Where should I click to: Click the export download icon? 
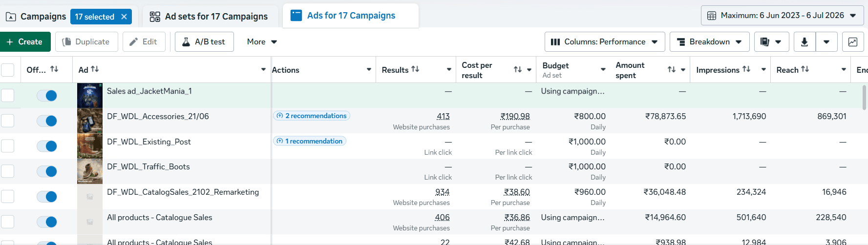(804, 42)
